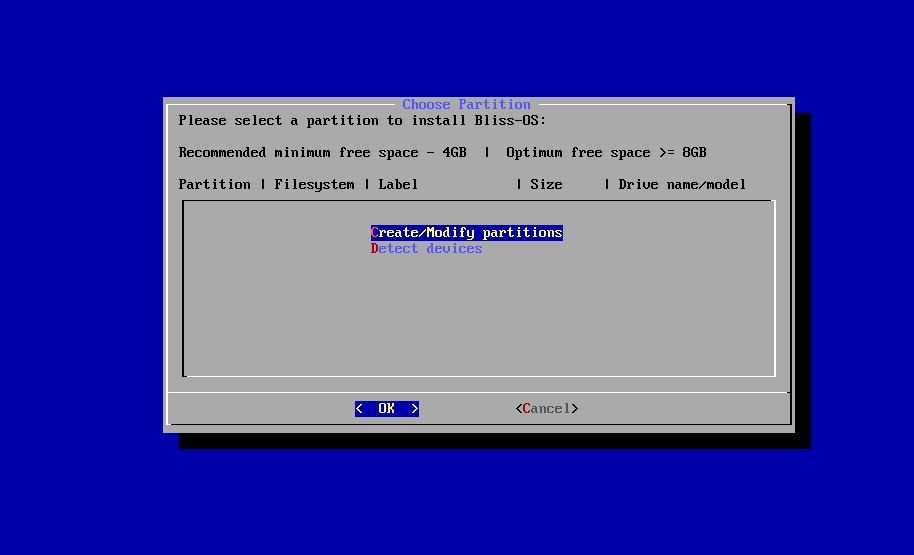This screenshot has height=555, width=914.
Task: Click the Drive name/model column header
Action: (682, 185)
